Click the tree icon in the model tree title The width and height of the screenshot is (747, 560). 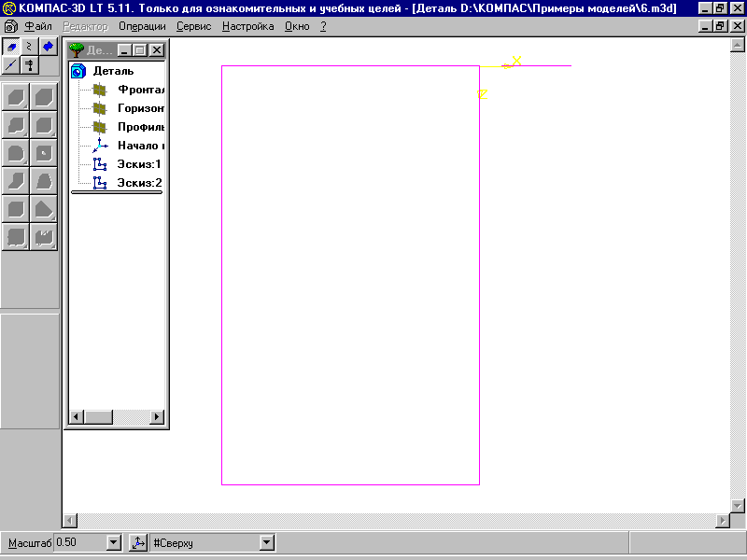pyautogui.click(x=77, y=49)
